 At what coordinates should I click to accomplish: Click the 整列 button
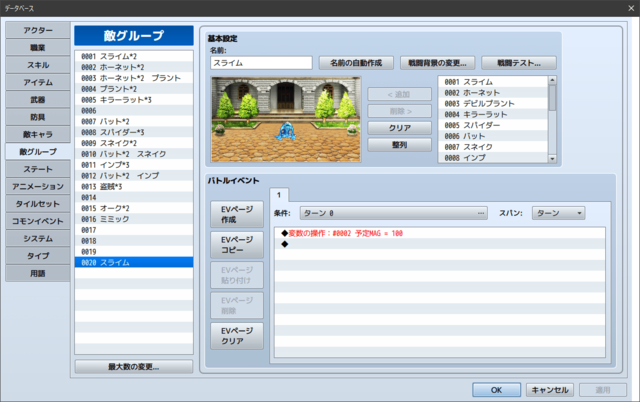click(x=399, y=145)
